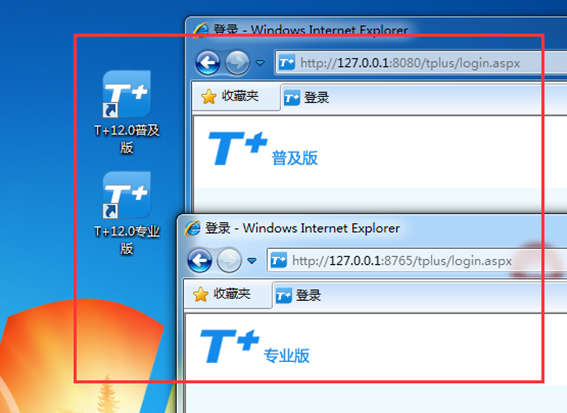Click Forward arrow in the port 8080 window

(237, 63)
